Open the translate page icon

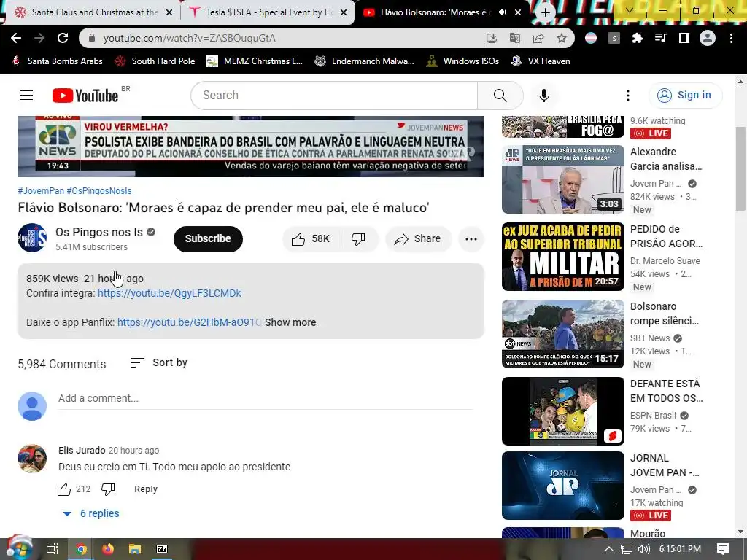[514, 38]
